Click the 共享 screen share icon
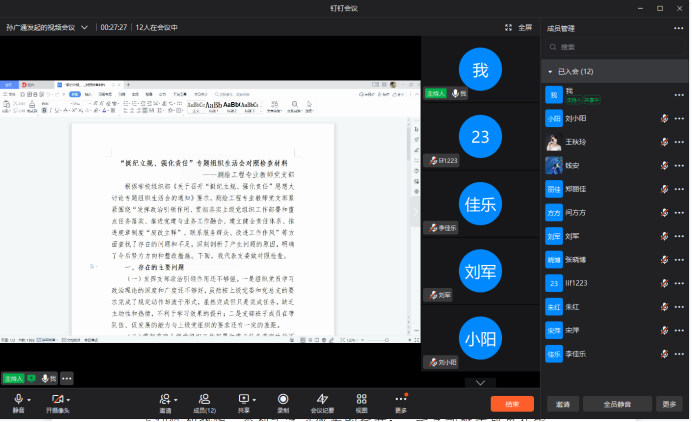This screenshot has width=692, height=422. pyautogui.click(x=244, y=402)
